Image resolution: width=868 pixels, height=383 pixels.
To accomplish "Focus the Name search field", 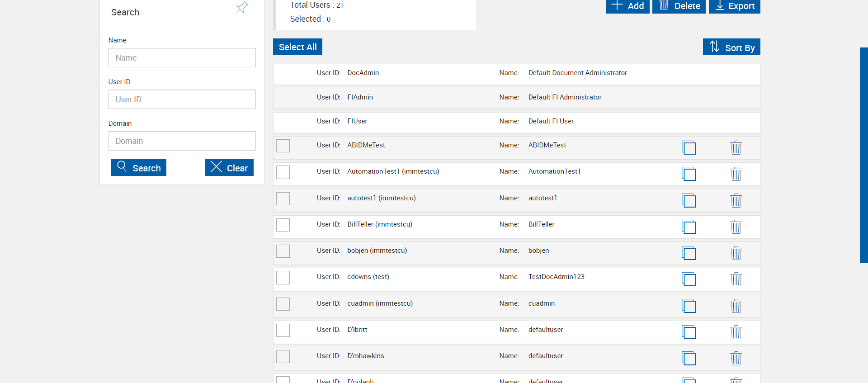I will click(x=182, y=58).
